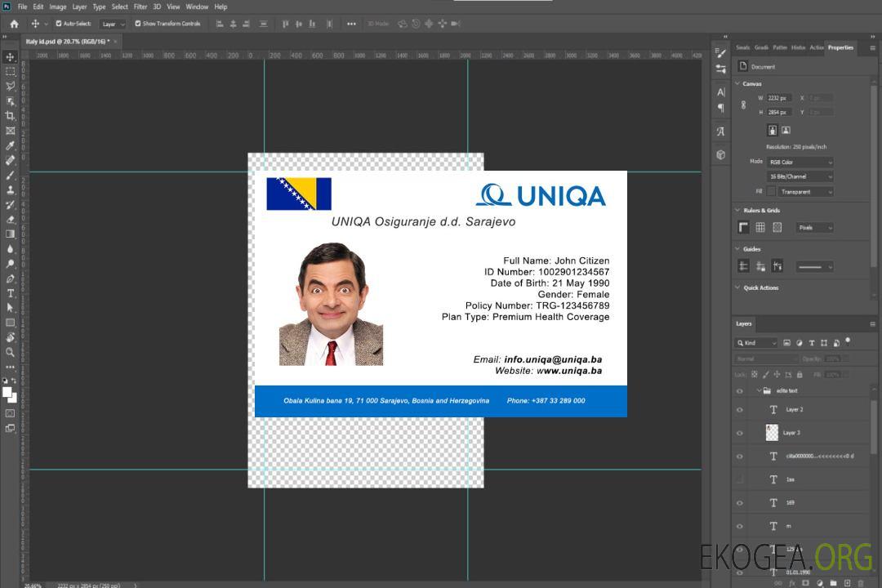Click the Home icon in options bar
This screenshot has width=882, height=588.
[x=14, y=24]
